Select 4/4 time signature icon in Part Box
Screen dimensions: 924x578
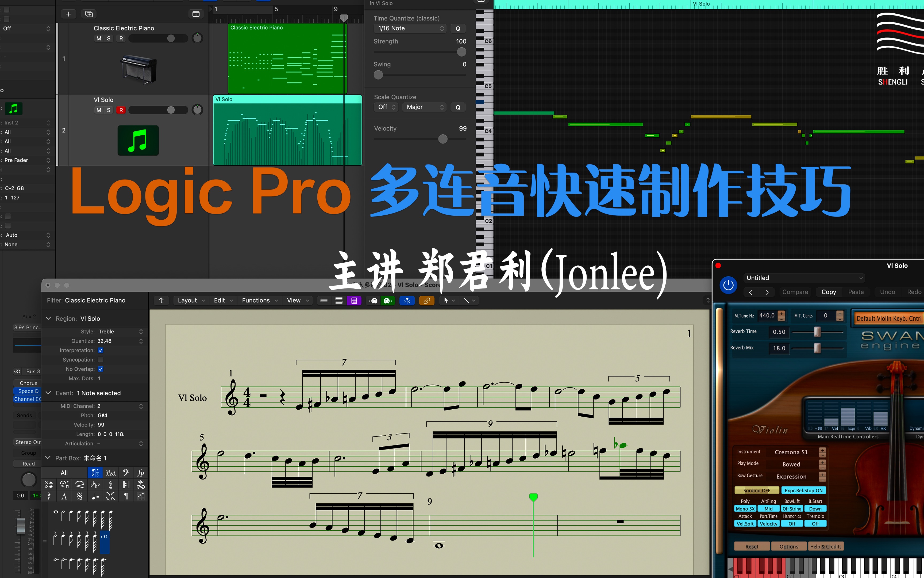coord(110,485)
